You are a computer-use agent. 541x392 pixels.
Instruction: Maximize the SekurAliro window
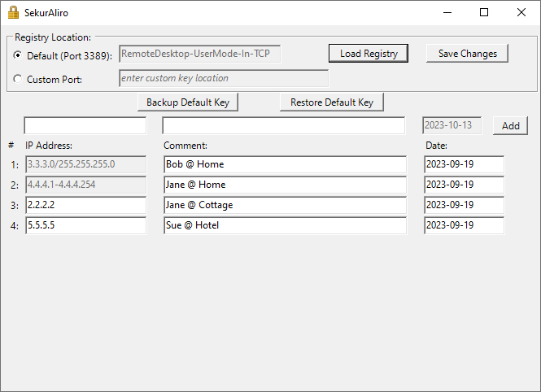484,12
